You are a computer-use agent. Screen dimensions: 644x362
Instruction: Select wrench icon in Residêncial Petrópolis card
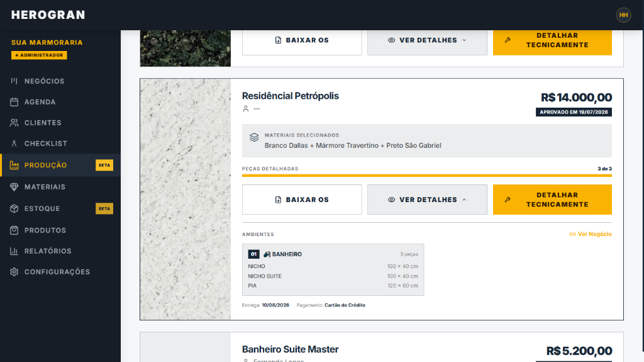(508, 200)
